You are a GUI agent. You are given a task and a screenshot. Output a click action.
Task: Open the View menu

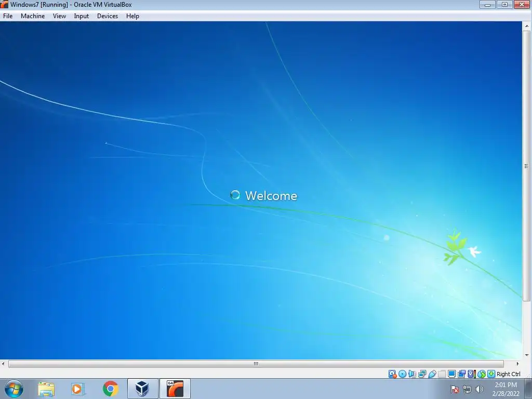(x=59, y=16)
